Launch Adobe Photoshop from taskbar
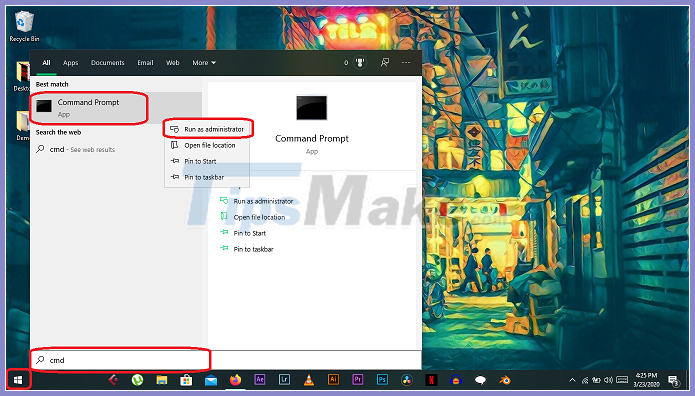Image resolution: width=695 pixels, height=396 pixels. coord(382,380)
